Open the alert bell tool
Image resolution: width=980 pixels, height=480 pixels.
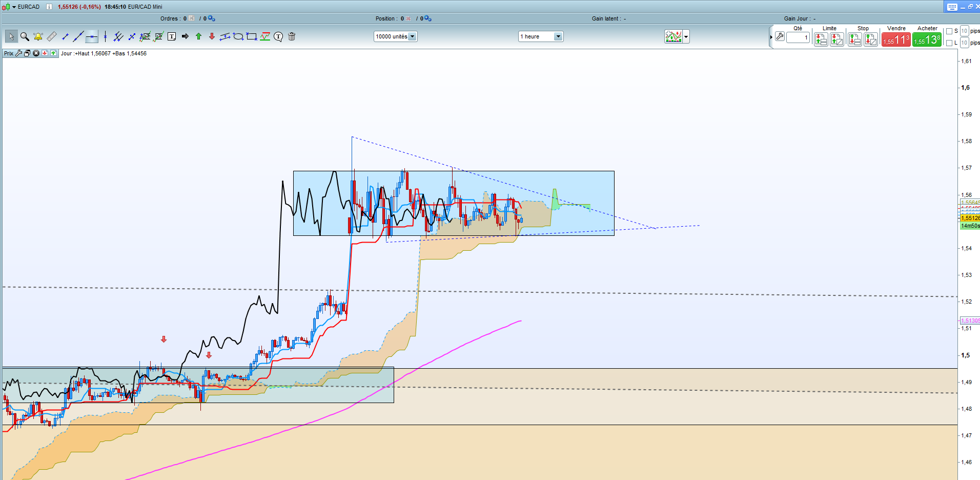click(x=38, y=36)
